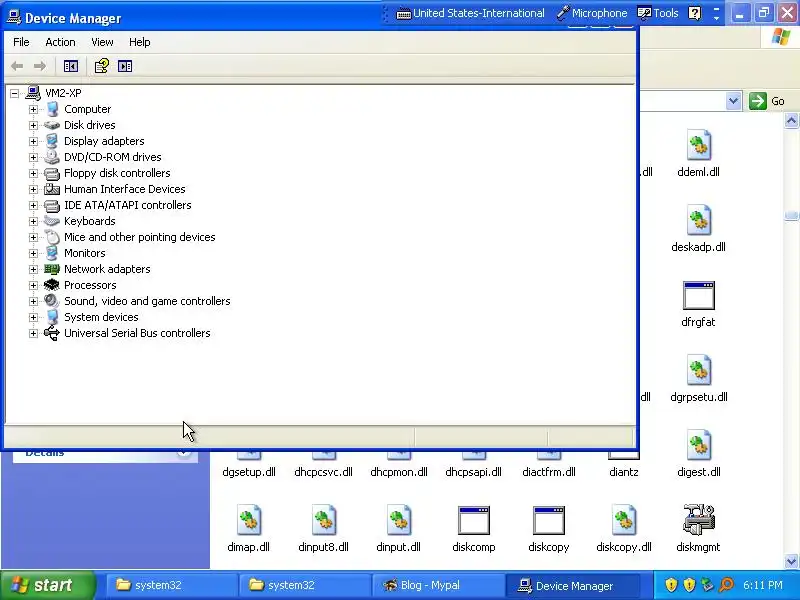
Task: Expand the Universal Serial Bus controllers node
Action: [x=33, y=334]
